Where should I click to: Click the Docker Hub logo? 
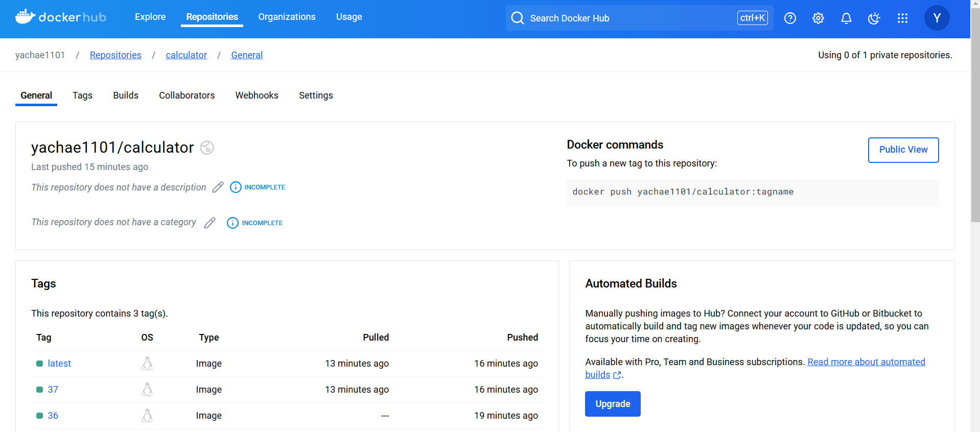click(x=61, y=17)
